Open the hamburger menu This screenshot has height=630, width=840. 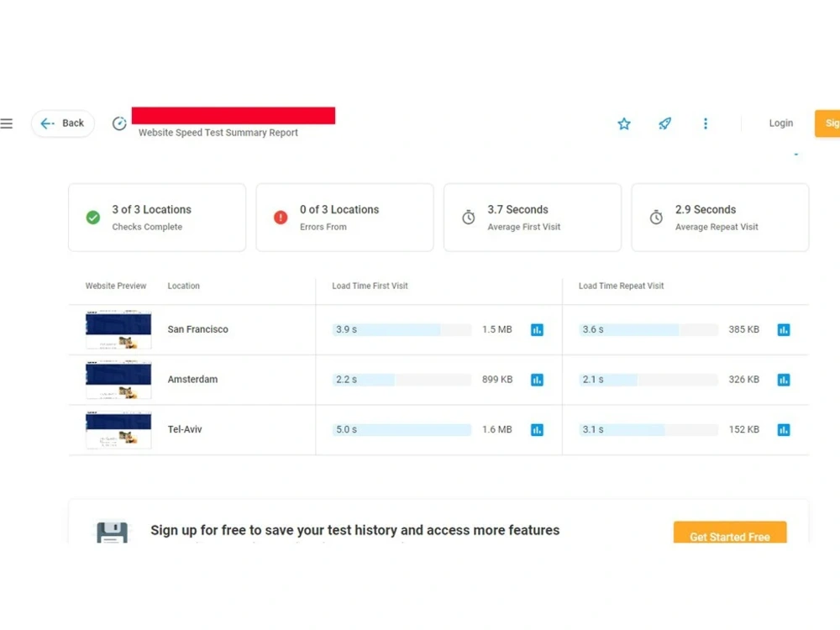click(x=7, y=123)
